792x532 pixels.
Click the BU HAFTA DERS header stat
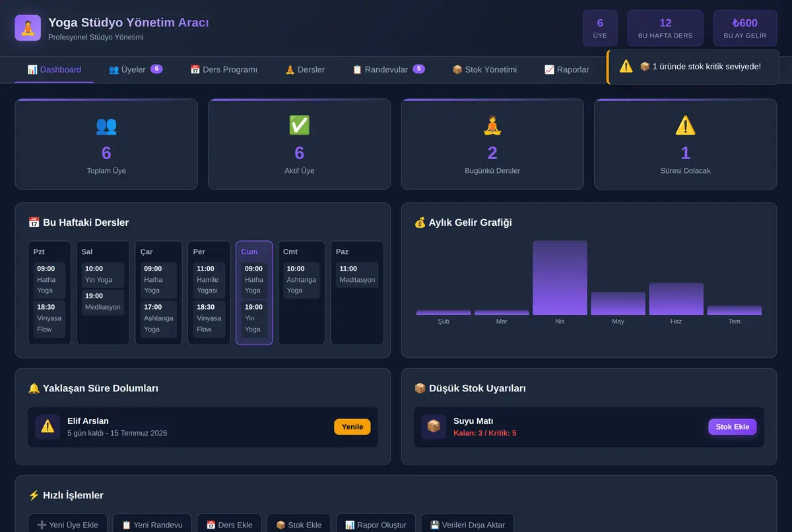coord(665,28)
